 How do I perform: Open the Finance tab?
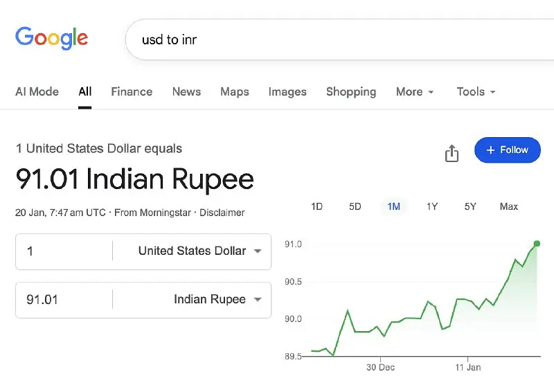point(132,91)
